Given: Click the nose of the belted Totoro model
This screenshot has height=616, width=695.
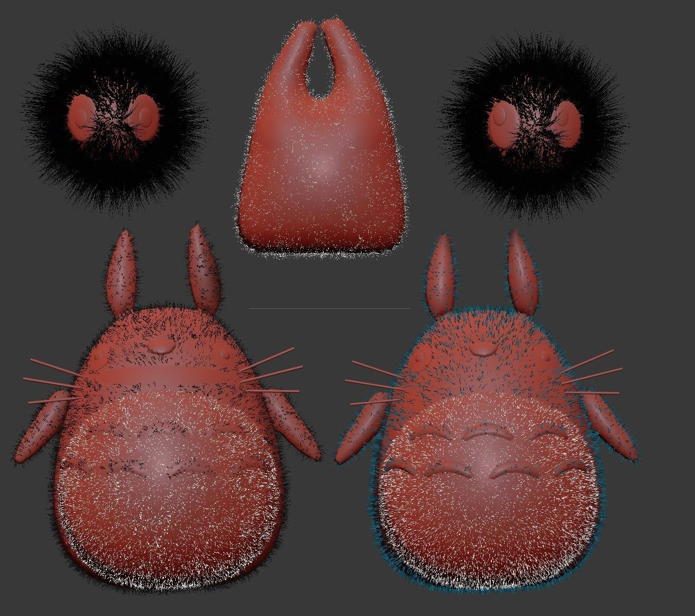Looking at the screenshot, I should coord(161,347).
